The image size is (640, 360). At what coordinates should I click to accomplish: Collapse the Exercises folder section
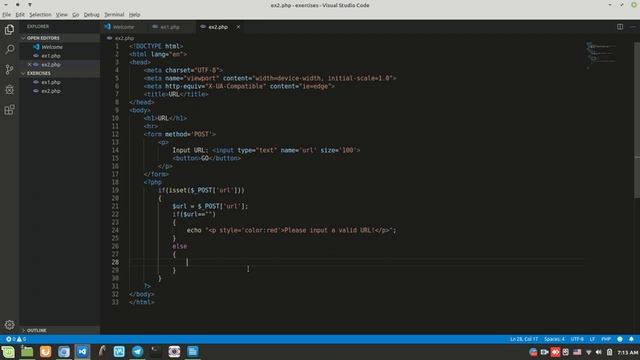60,73
